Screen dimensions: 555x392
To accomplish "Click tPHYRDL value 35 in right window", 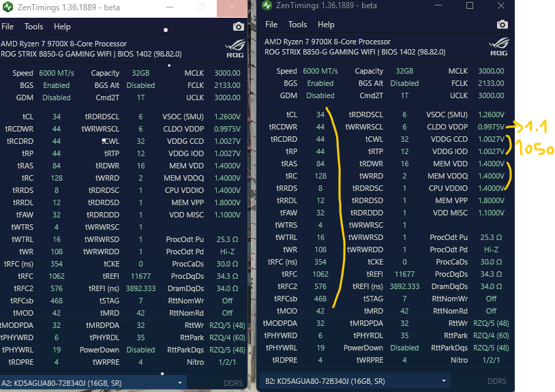I will click(x=404, y=335).
